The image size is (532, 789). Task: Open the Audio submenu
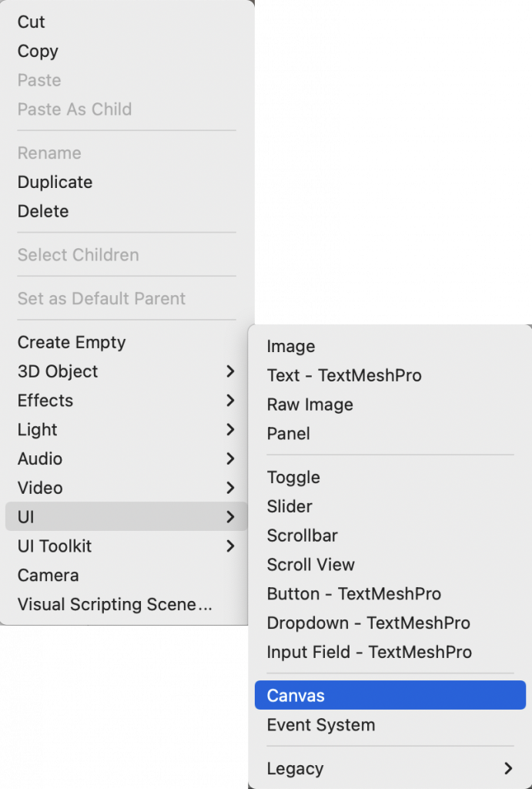pyautogui.click(x=40, y=459)
